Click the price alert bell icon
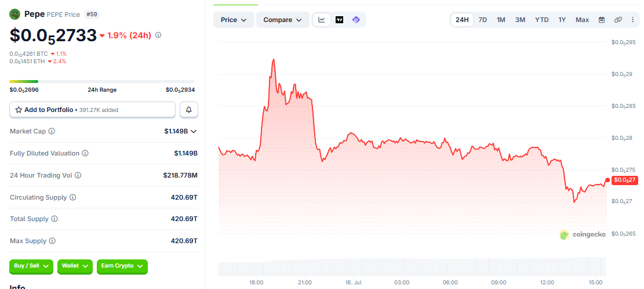 click(189, 110)
